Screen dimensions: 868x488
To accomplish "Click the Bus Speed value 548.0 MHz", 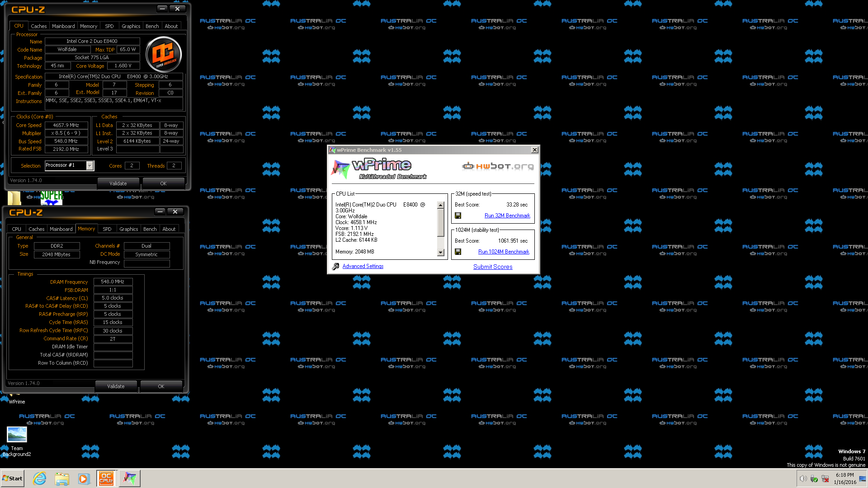I will tap(66, 141).
